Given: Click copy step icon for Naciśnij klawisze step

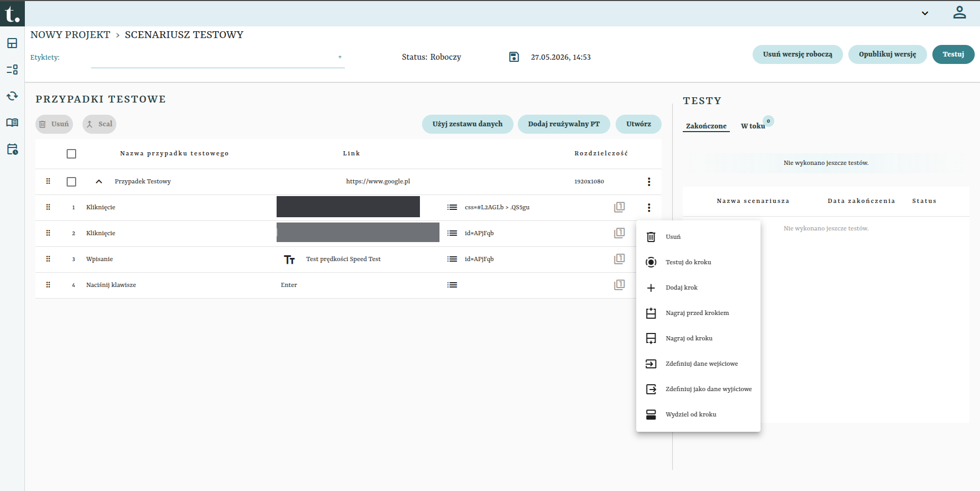Looking at the screenshot, I should coord(619,285).
